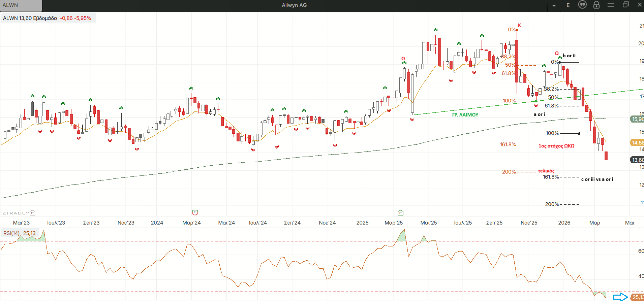Toggle the chart lock padlock icon
Image resolution: width=644 pixels, height=301 pixels.
coord(596,5)
